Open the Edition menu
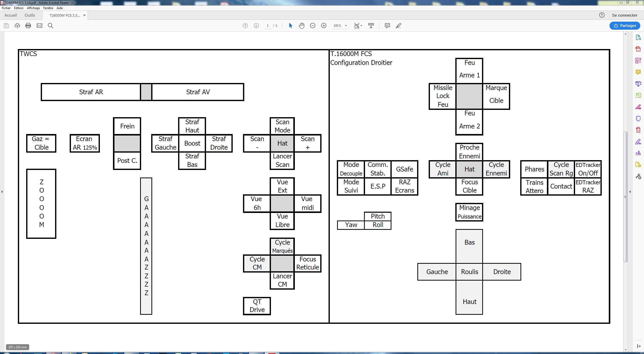This screenshot has height=354, width=644. coord(19,8)
